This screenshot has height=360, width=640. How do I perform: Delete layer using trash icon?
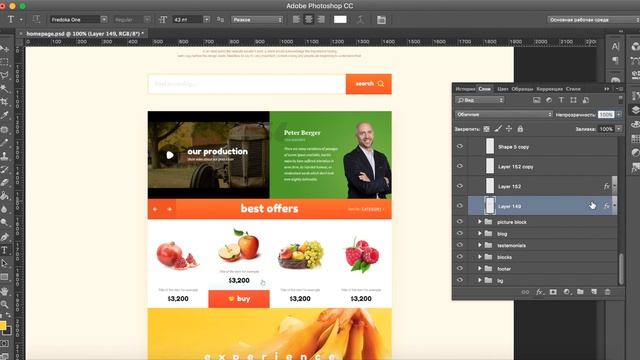[x=607, y=292]
